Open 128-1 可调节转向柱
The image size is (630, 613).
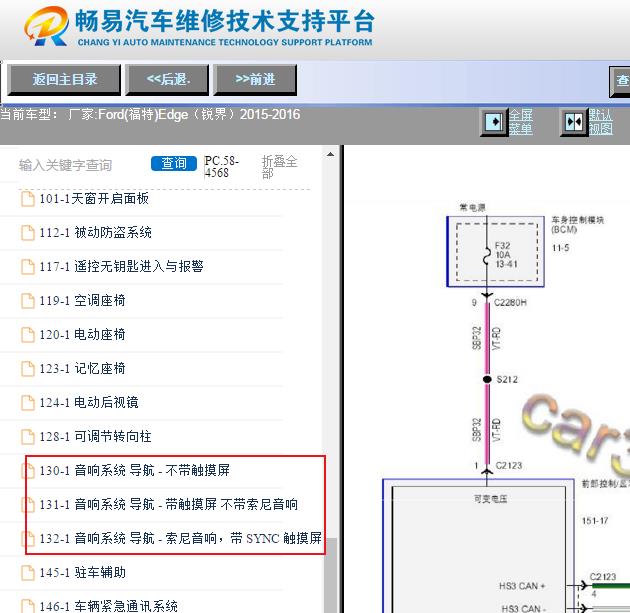[x=95, y=437]
